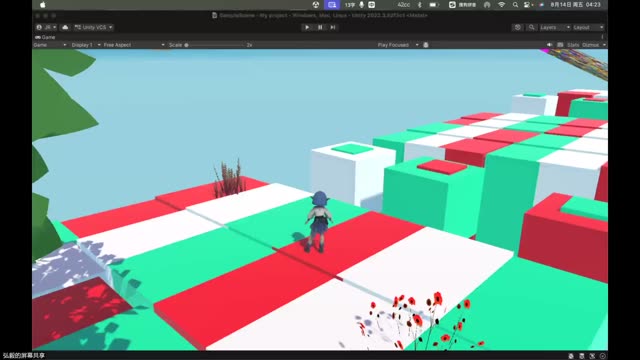Open the Display 1 dropdown
The image size is (640, 360).
tap(86, 45)
